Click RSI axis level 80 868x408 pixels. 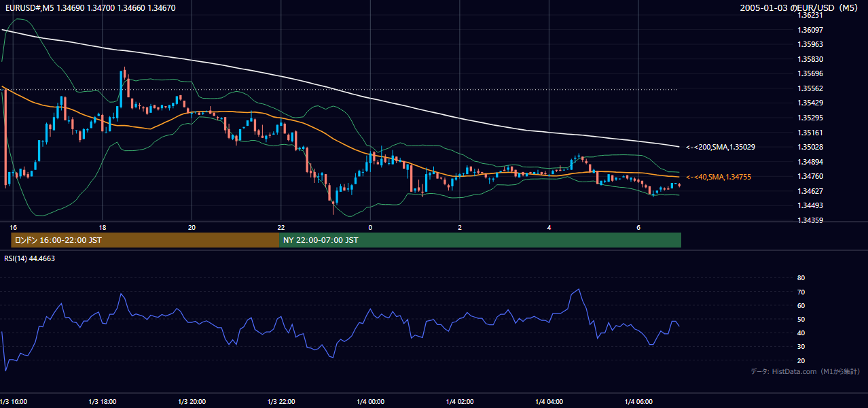(801, 278)
